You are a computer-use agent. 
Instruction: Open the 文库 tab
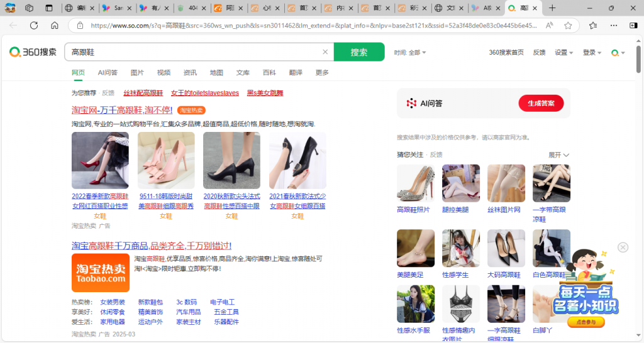(243, 73)
